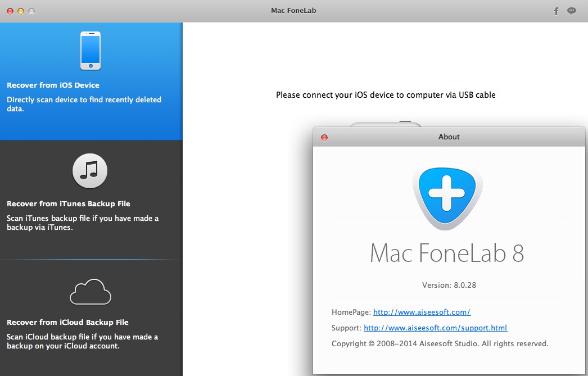Click the 'Mac FoneLab' main window title
This screenshot has width=588, height=376.
(293, 11)
